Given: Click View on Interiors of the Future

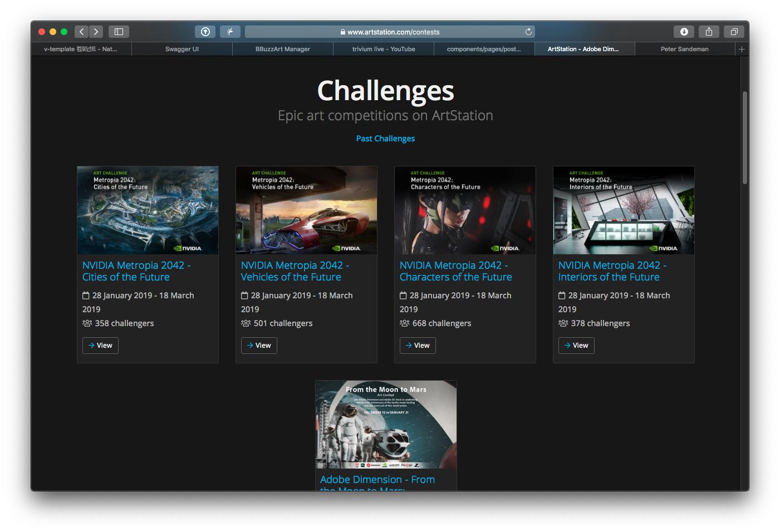Looking at the screenshot, I should (x=576, y=346).
